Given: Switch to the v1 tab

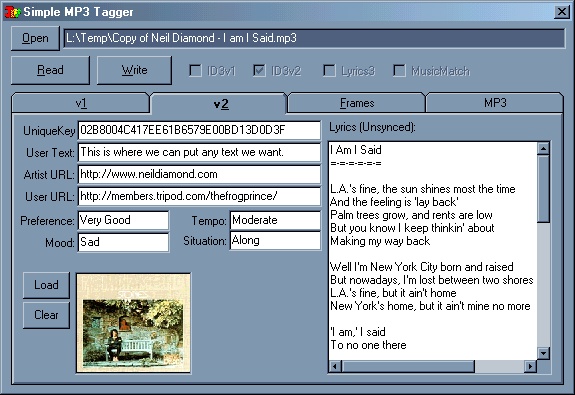Looking at the screenshot, I should [81, 103].
